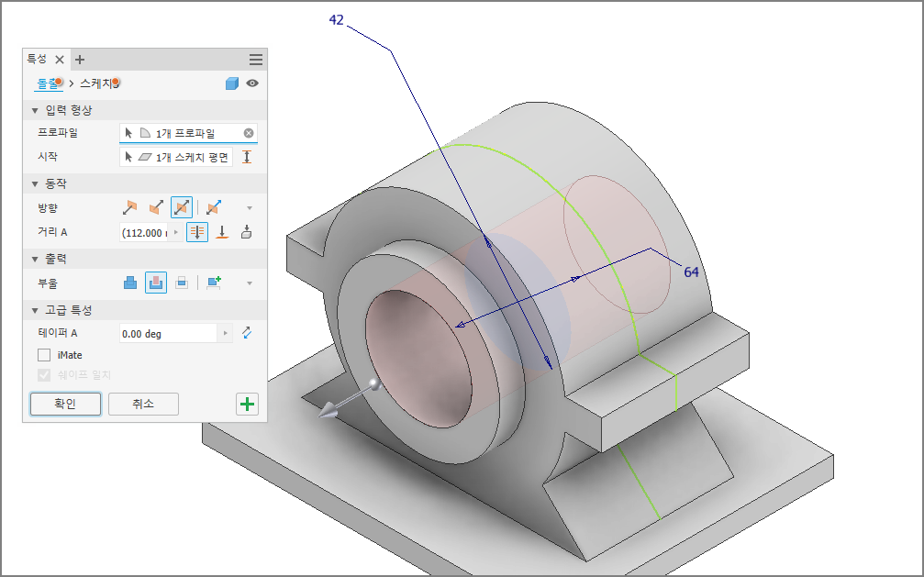The height and width of the screenshot is (577, 924).
Task: Choose the To Next extent option icon
Action: click(x=246, y=232)
